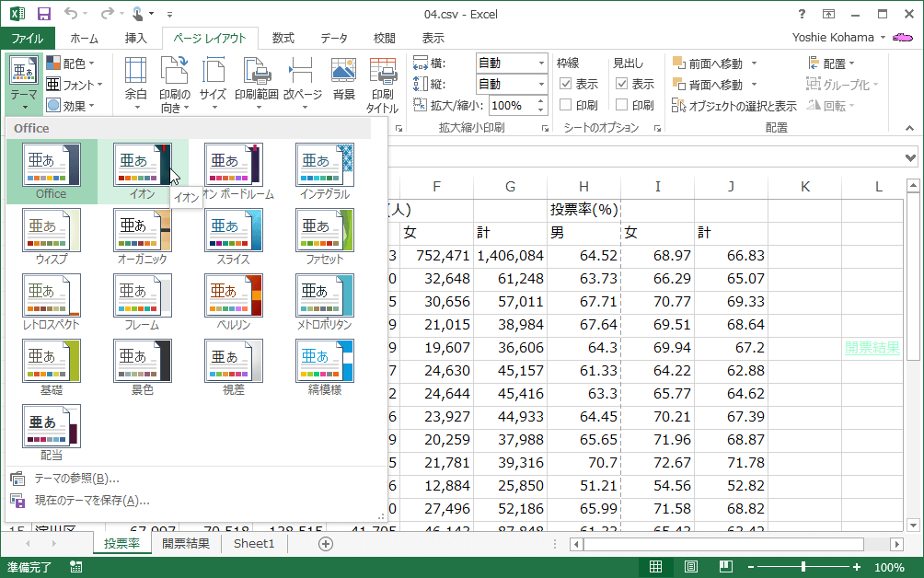Select the Office theme thumbnail
This screenshot has height=578, width=924.
(x=52, y=171)
